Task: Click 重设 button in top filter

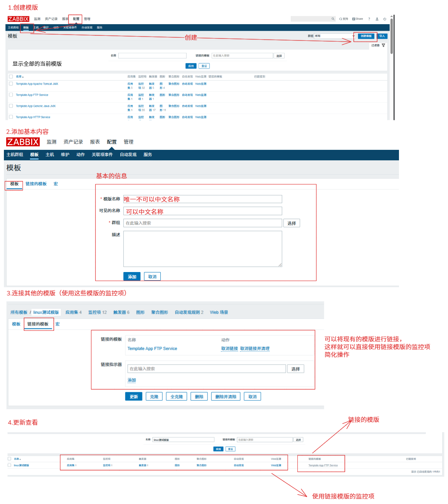Action: pyautogui.click(x=204, y=66)
